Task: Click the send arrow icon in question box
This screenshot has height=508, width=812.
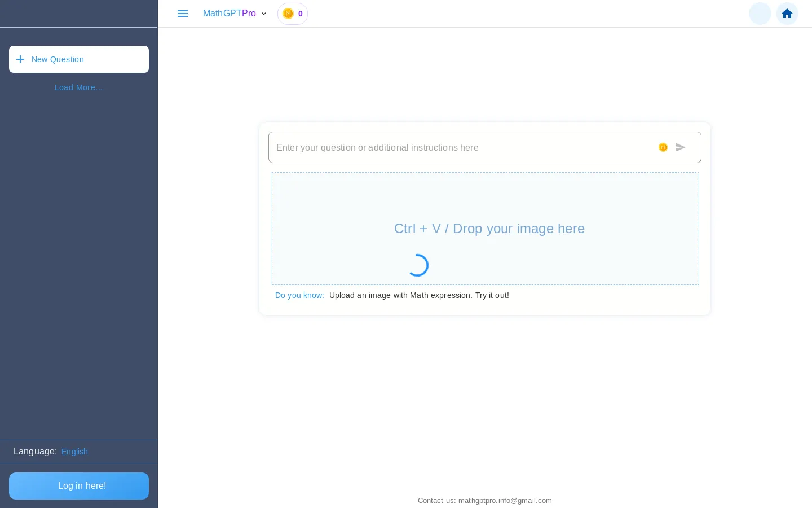Action: click(x=681, y=147)
